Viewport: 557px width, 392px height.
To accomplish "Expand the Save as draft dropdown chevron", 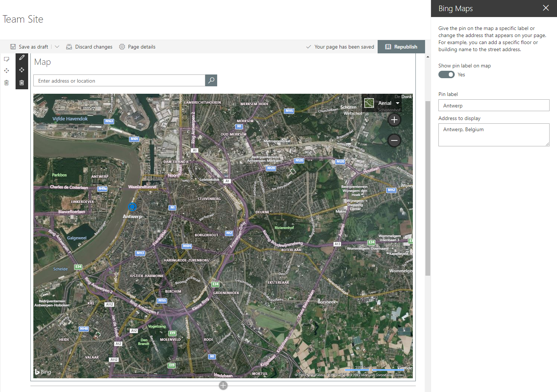I will coord(57,47).
